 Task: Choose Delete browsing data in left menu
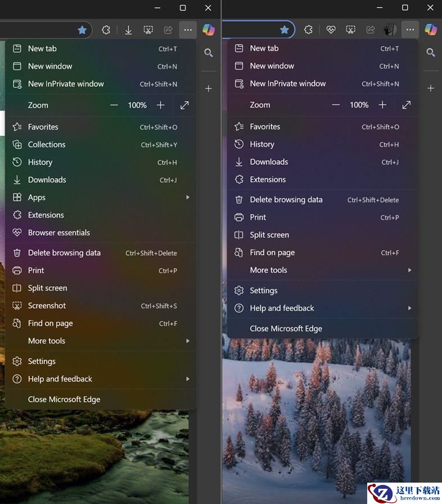click(x=101, y=253)
